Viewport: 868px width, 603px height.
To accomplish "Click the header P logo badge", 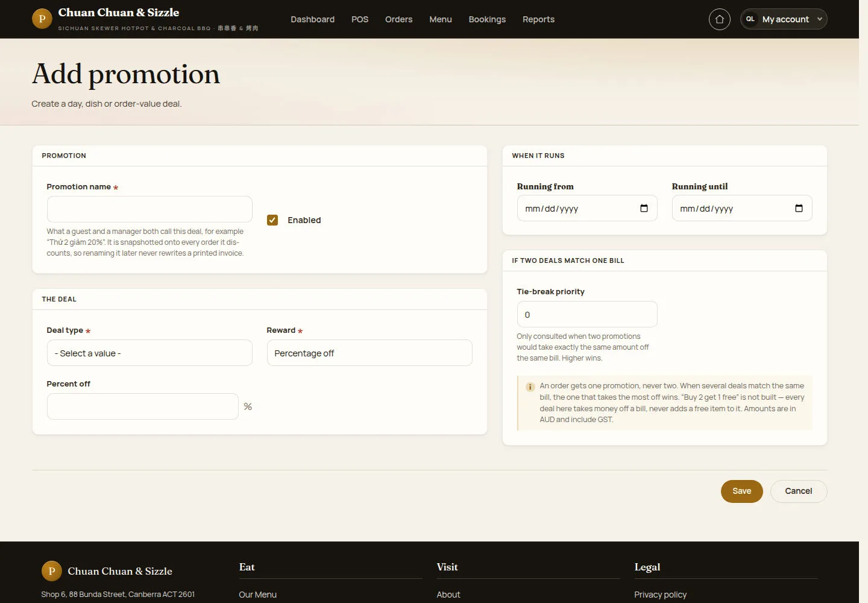I will point(42,19).
